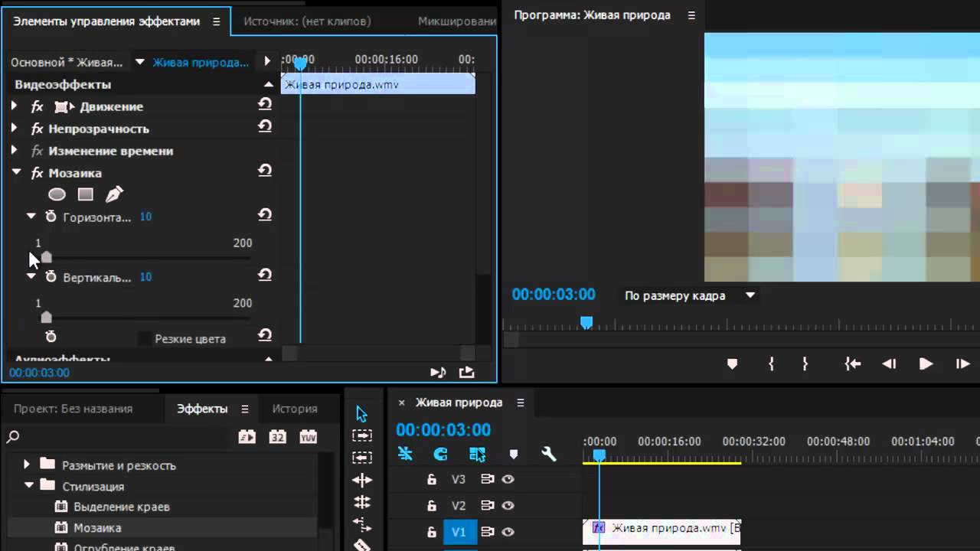
Task: Open the Эффекты panel menu
Action: coord(245,409)
